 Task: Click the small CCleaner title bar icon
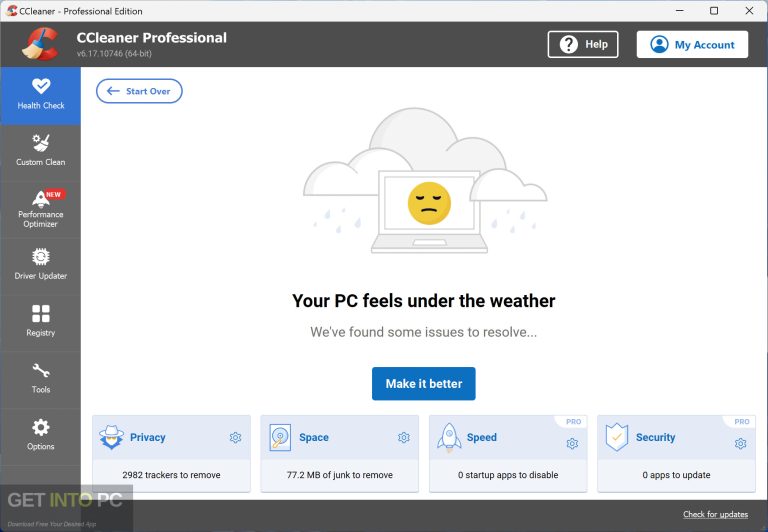(x=12, y=11)
